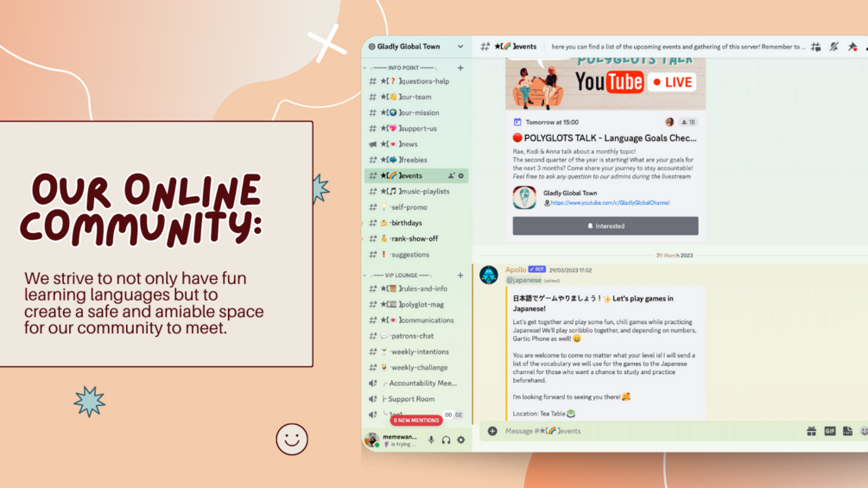Open the sticker picker icon
868x488 pixels.
coord(847,431)
